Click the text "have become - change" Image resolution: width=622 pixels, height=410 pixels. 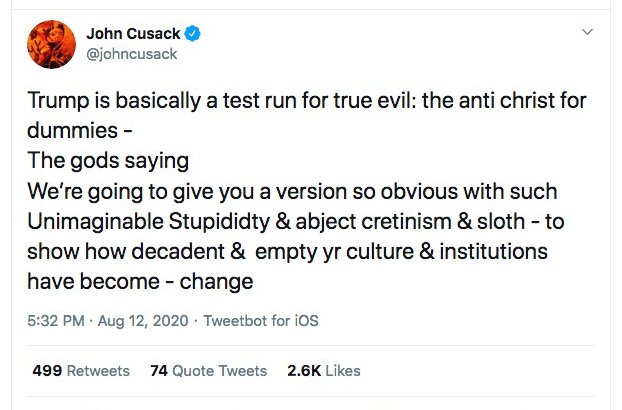[x=139, y=281]
